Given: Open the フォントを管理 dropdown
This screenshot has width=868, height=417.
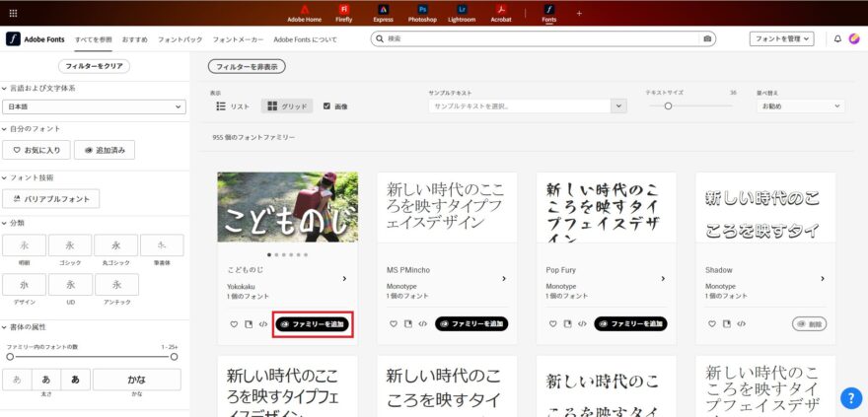Looking at the screenshot, I should 781,38.
